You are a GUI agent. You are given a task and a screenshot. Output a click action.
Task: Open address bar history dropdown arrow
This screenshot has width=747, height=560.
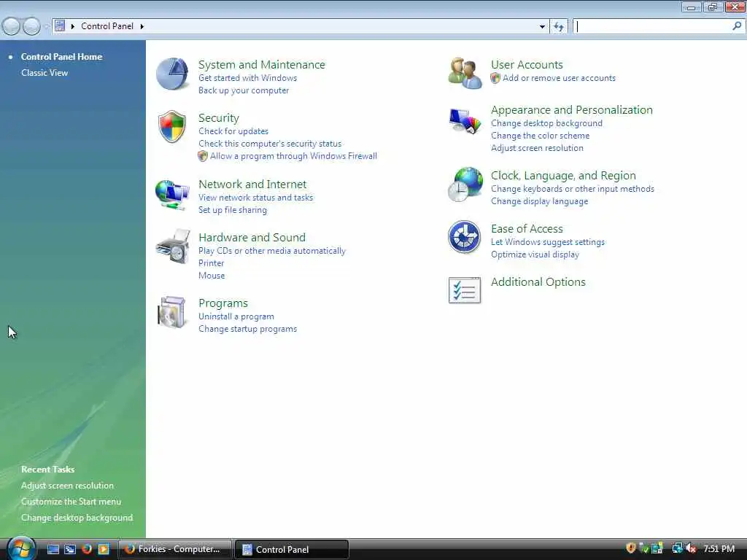542,27
